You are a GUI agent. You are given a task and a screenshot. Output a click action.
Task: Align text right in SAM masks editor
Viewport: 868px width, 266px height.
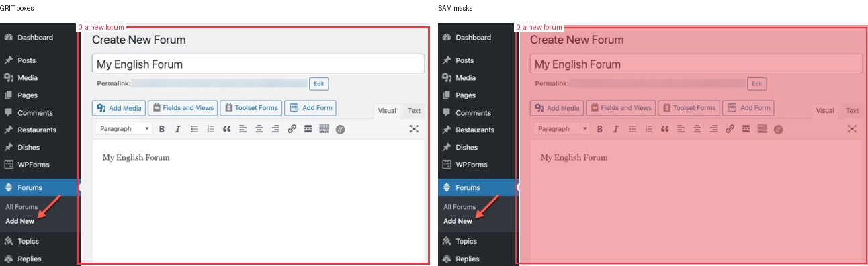713,129
